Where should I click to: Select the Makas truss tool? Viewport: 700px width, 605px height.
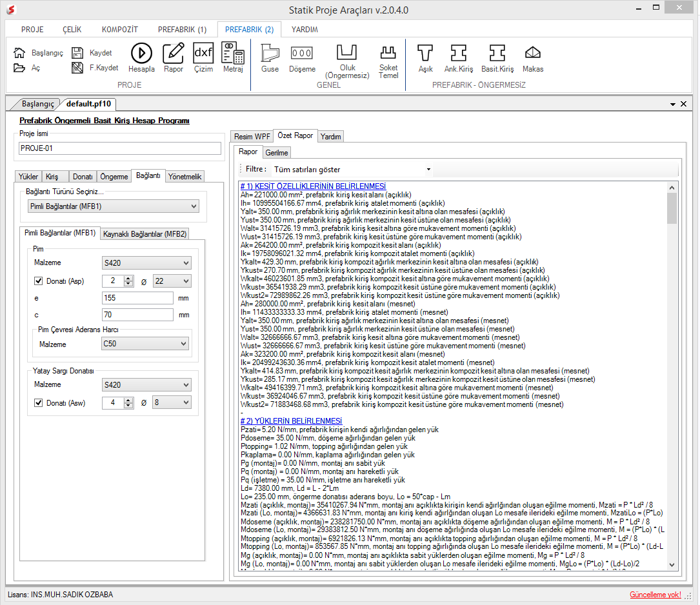click(x=533, y=53)
